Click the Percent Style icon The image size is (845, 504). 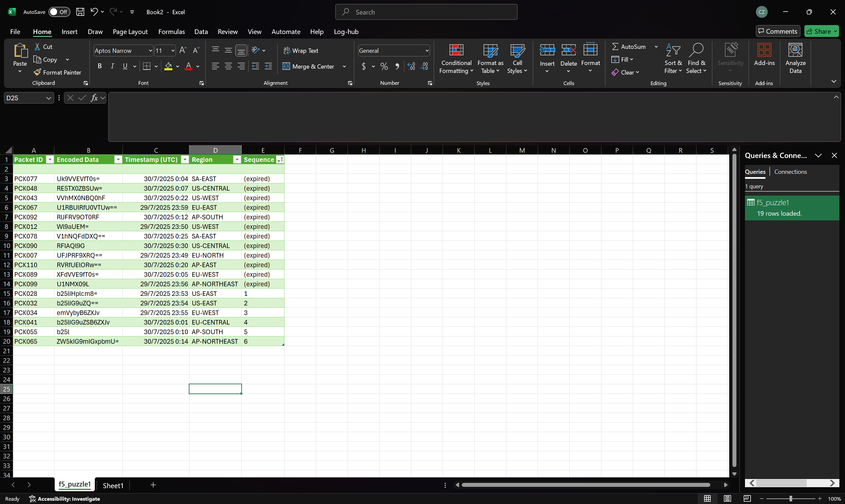pyautogui.click(x=384, y=66)
